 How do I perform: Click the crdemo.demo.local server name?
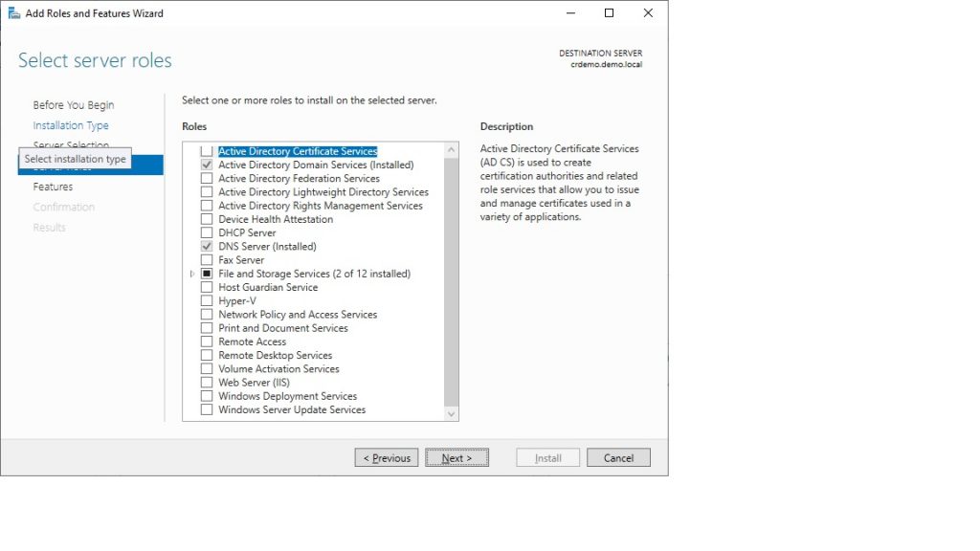[606, 64]
